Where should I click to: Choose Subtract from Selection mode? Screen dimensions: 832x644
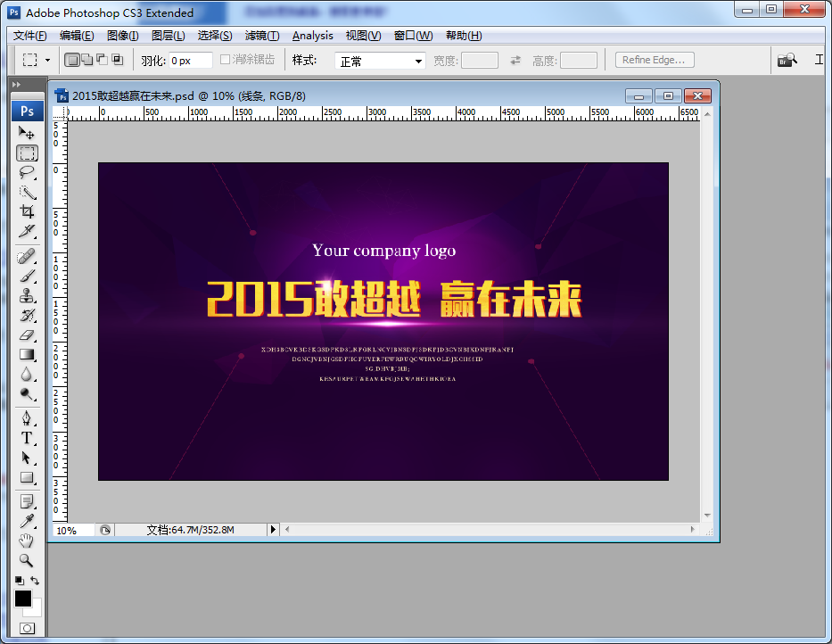(102, 60)
